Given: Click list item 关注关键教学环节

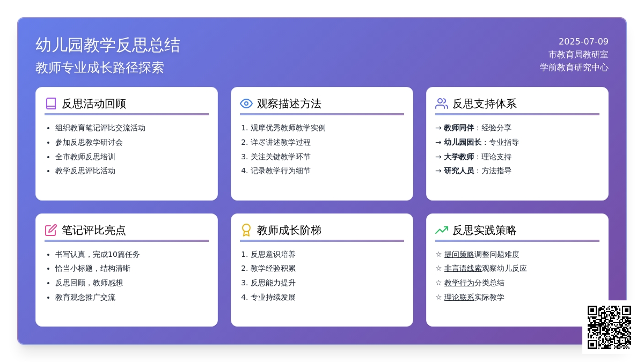Looking at the screenshot, I should click(x=281, y=157).
